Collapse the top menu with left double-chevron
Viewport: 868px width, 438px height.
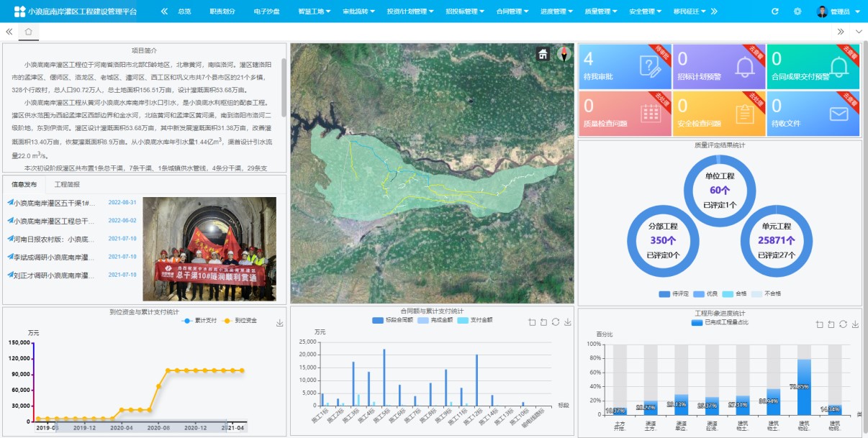164,12
